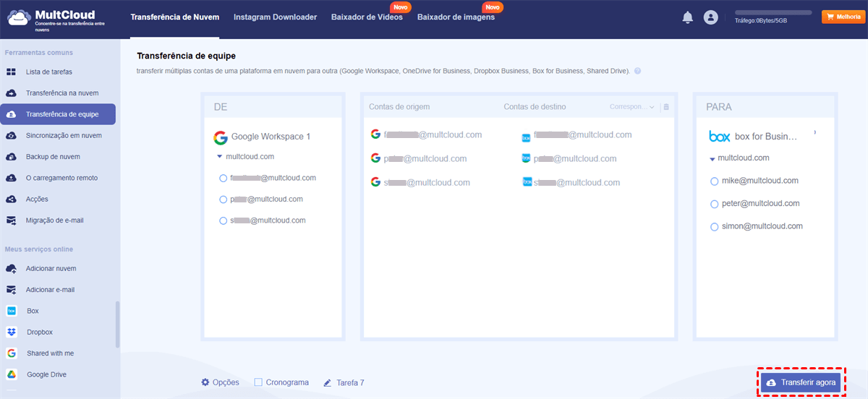Click the Migração de e-mail icon

click(12, 220)
